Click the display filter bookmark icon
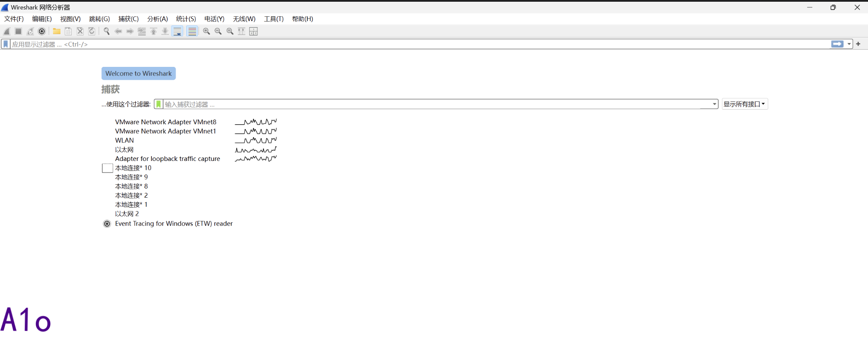Screen dimensions: 868x337 click(6, 44)
